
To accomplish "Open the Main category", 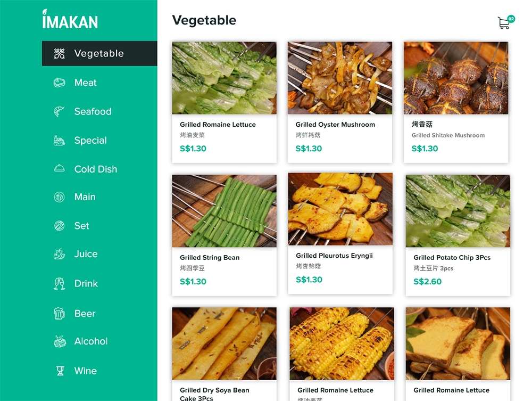I will pyautogui.click(x=85, y=197).
